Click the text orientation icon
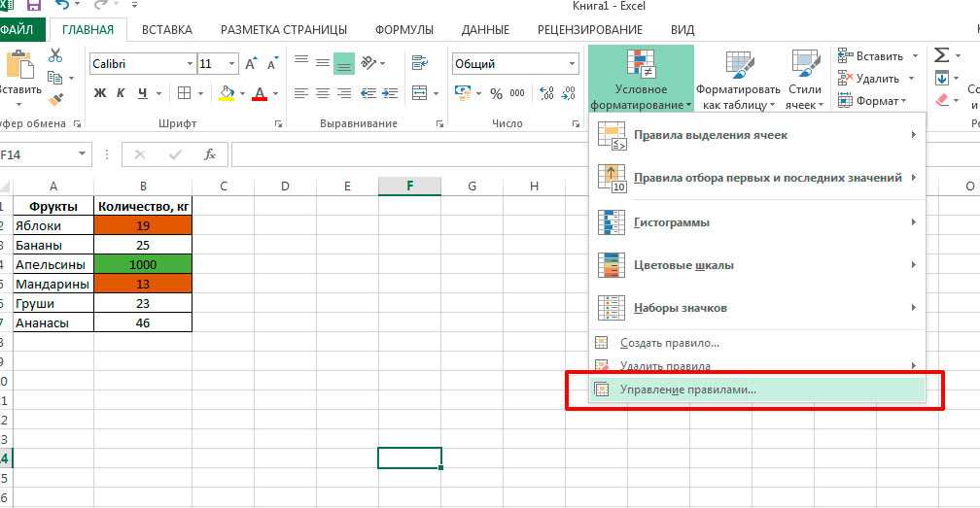Image resolution: width=980 pixels, height=508 pixels. (369, 63)
